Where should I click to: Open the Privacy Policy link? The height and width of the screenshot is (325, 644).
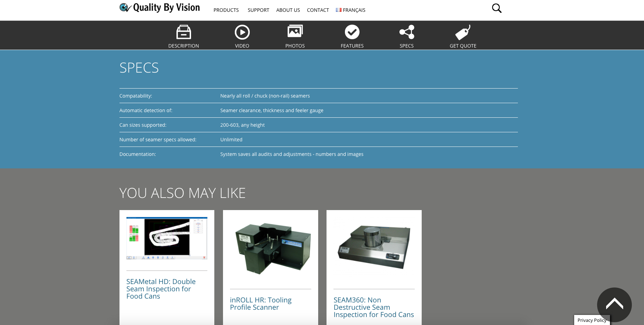point(592,320)
